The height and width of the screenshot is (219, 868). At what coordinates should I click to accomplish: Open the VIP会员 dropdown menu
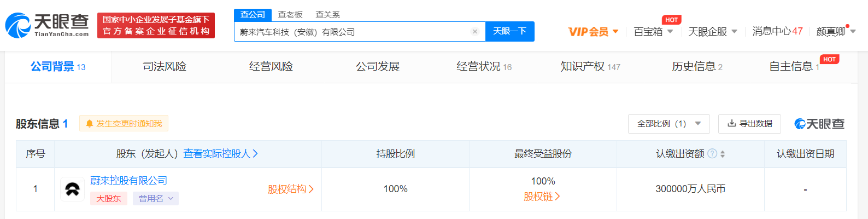pyautogui.click(x=593, y=32)
